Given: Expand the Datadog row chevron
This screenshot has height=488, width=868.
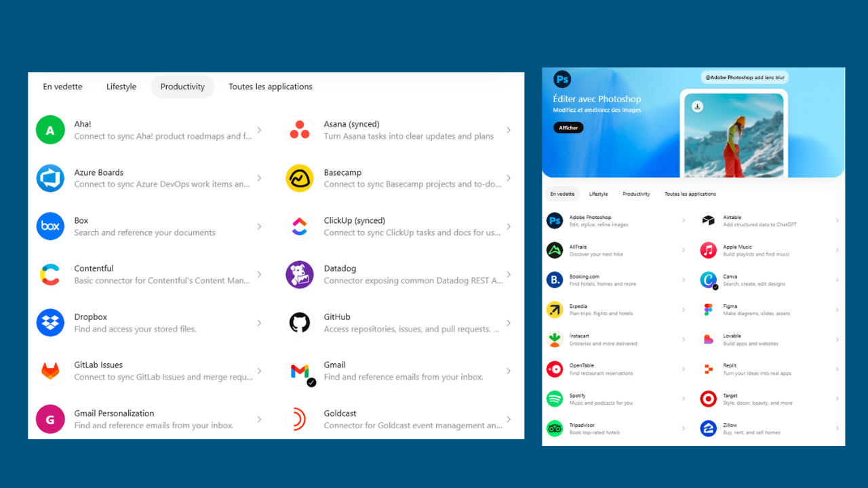Looking at the screenshot, I should 509,274.
